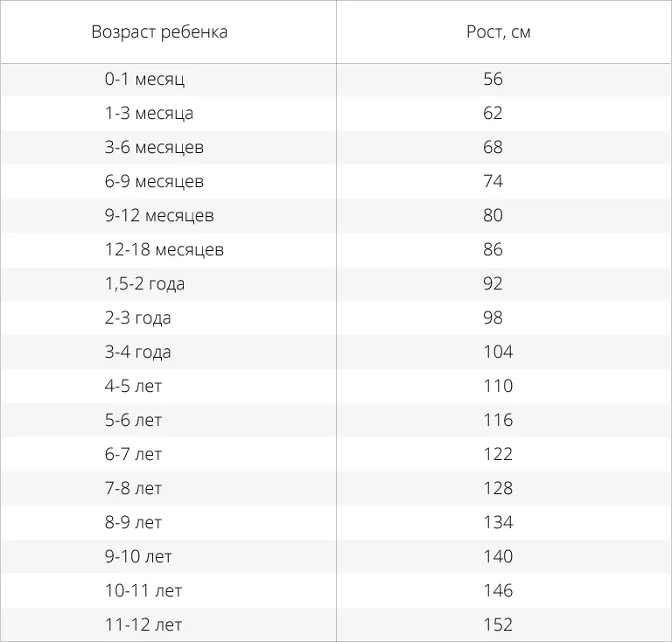This screenshot has height=642, width=672.
Task: Click the "2-3 года" row label
Action: [x=138, y=318]
